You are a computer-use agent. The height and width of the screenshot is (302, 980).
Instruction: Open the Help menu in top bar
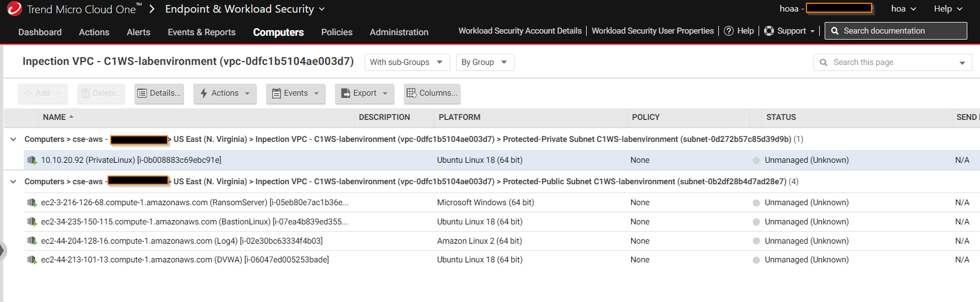948,9
